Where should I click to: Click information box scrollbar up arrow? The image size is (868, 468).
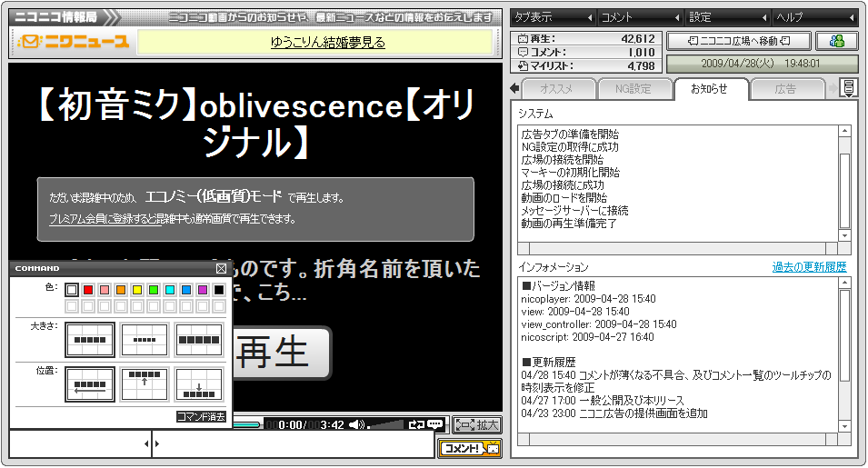(x=844, y=284)
